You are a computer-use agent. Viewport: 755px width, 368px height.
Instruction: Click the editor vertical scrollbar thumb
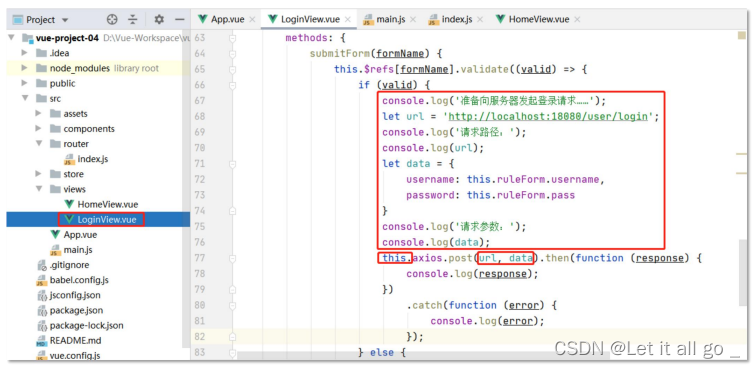tap(744, 272)
